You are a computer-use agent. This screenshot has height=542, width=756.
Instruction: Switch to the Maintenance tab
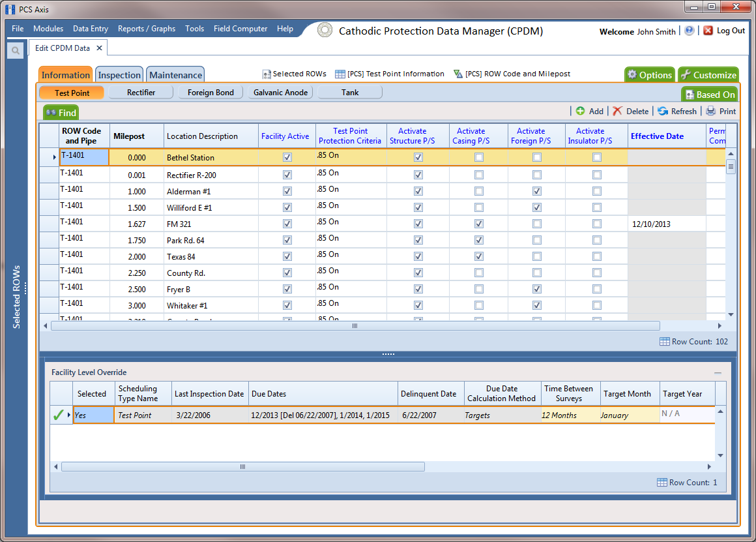175,75
